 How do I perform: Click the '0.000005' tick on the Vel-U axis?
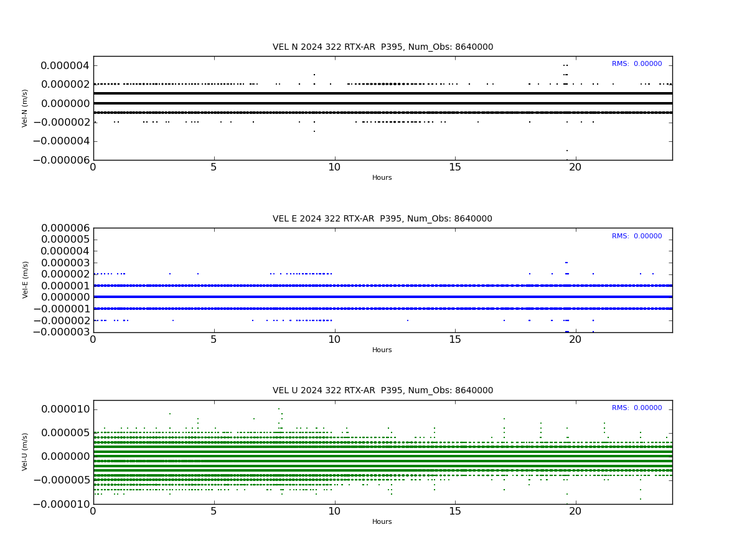pos(65,433)
